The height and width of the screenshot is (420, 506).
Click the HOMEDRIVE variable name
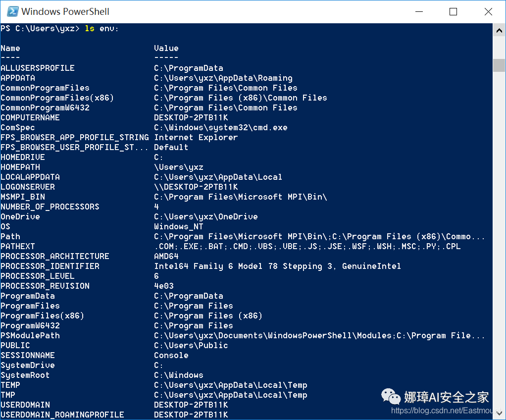pyautogui.click(x=23, y=157)
